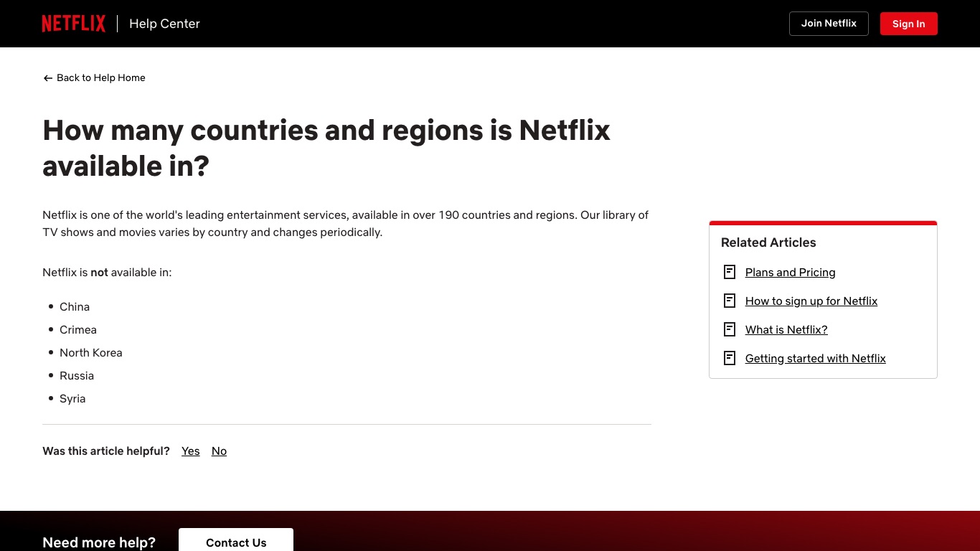The height and width of the screenshot is (551, 980).
Task: Mark the article not helpful with No
Action: tap(219, 451)
